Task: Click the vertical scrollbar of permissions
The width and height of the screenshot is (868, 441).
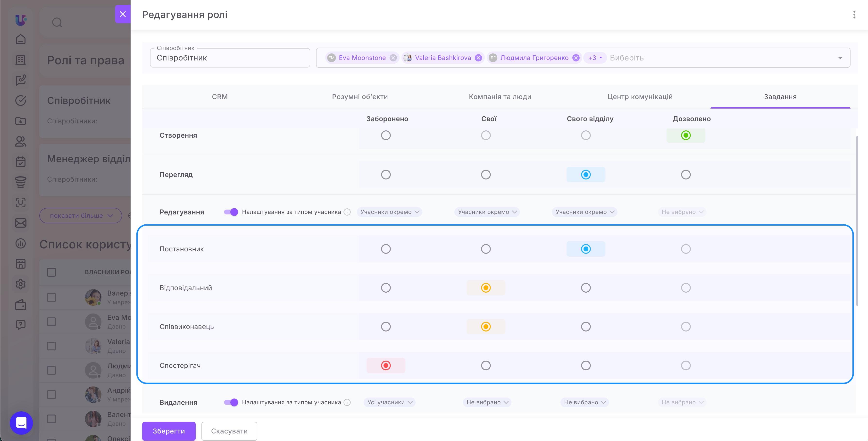Action: 857,221
